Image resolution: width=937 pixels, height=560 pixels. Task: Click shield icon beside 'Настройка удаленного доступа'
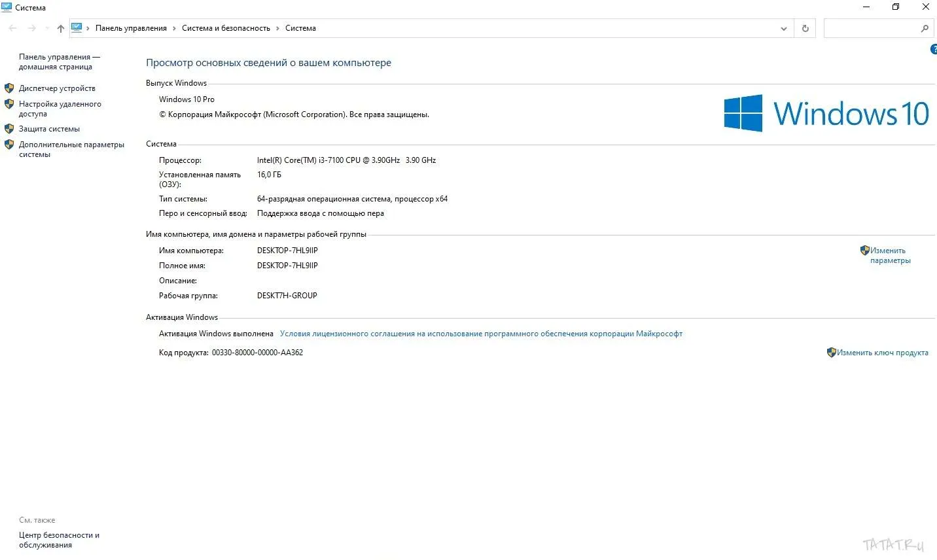tap(9, 103)
